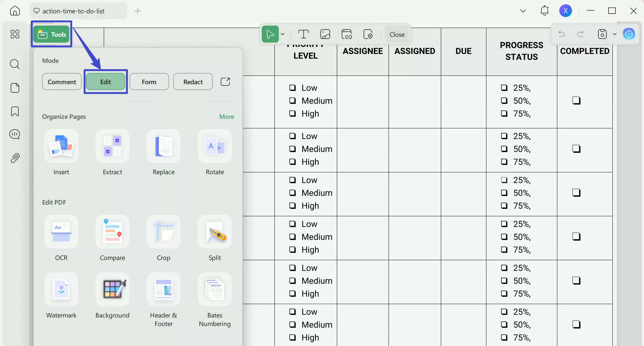Close the edit toolbar
Image resolution: width=644 pixels, height=346 pixels.
tap(397, 34)
